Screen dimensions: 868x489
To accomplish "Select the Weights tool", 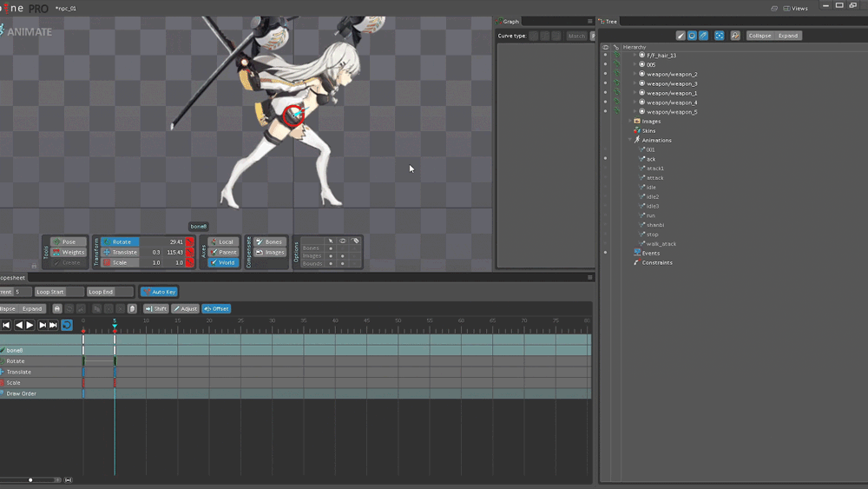I will 69,252.
